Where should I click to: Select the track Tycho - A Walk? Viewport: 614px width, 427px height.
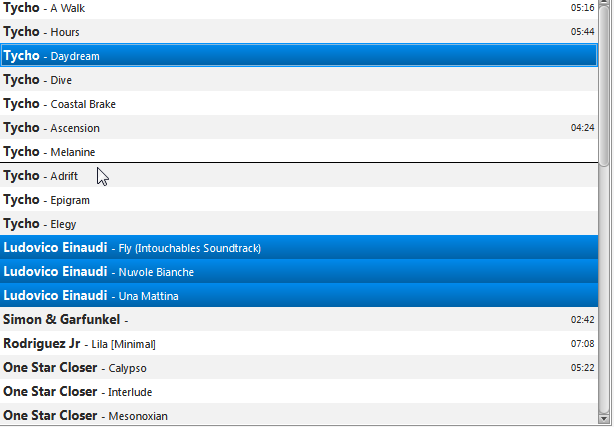tap(299, 9)
